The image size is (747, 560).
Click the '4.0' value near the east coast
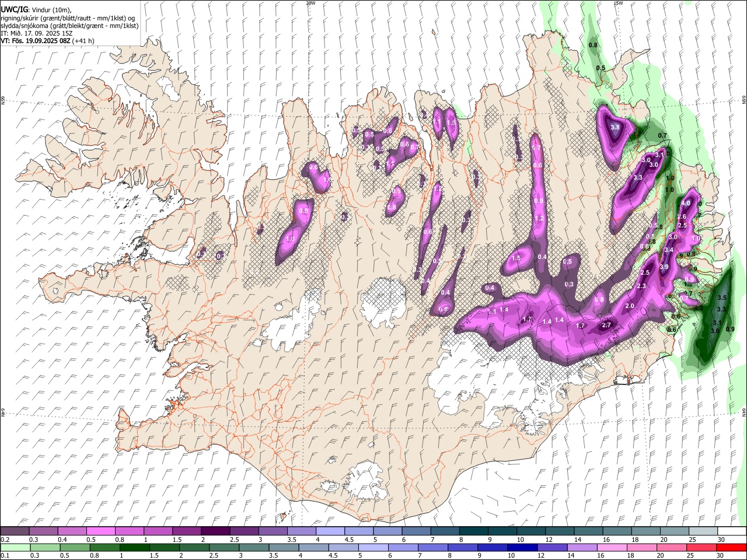click(686, 203)
